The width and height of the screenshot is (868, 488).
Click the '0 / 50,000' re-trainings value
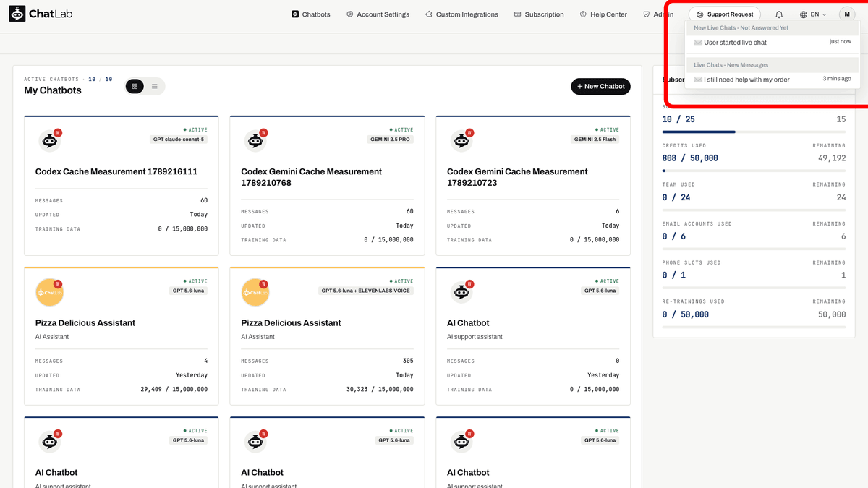coord(686,314)
